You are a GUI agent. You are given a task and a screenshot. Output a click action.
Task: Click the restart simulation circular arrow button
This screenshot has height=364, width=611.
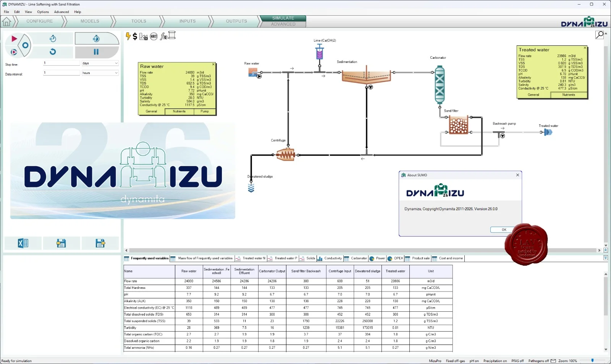pos(53,52)
